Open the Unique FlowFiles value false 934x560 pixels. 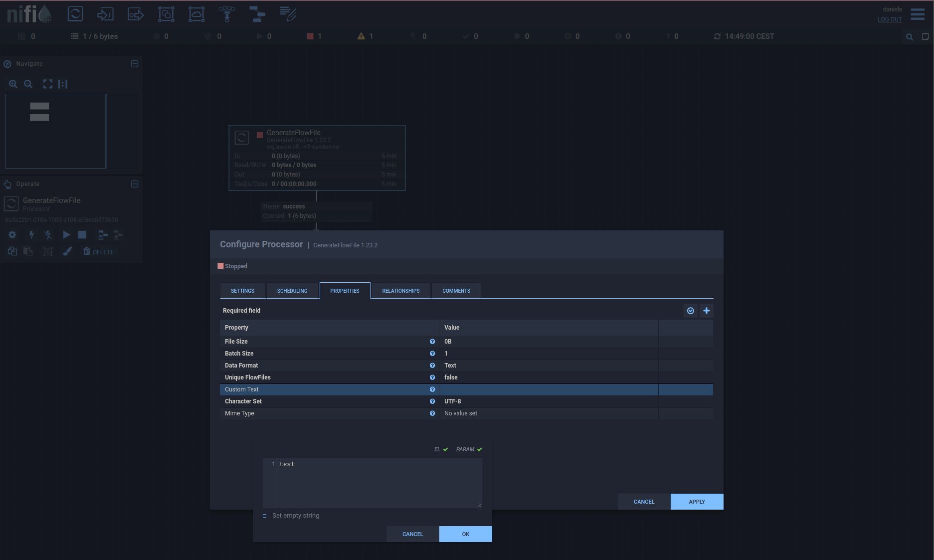point(549,377)
